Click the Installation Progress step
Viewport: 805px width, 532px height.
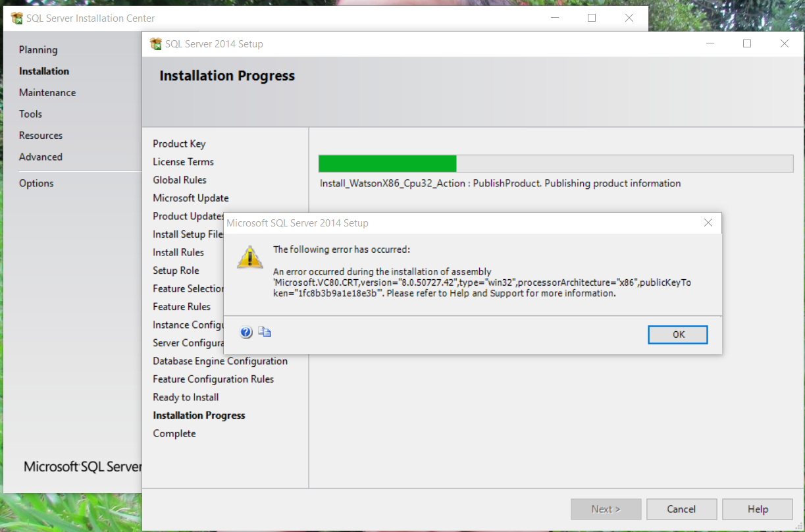click(199, 415)
